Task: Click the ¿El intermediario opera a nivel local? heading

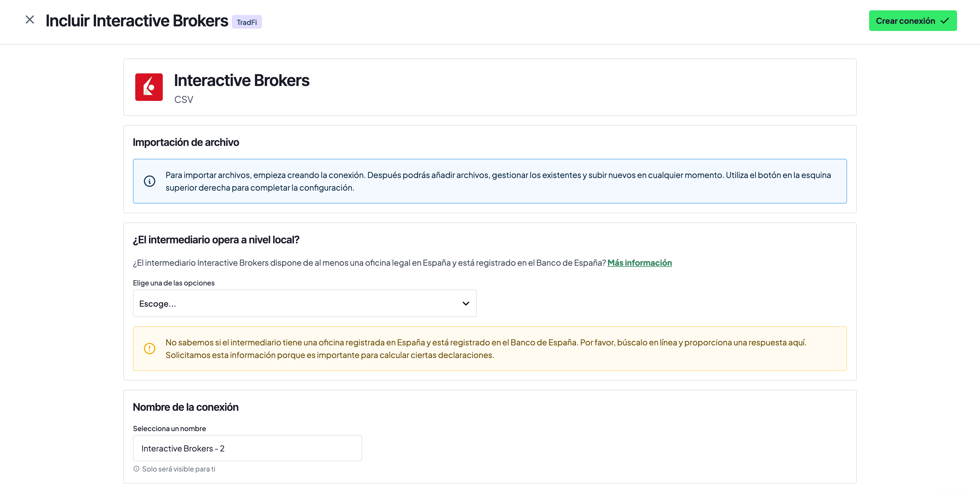Action: point(216,240)
